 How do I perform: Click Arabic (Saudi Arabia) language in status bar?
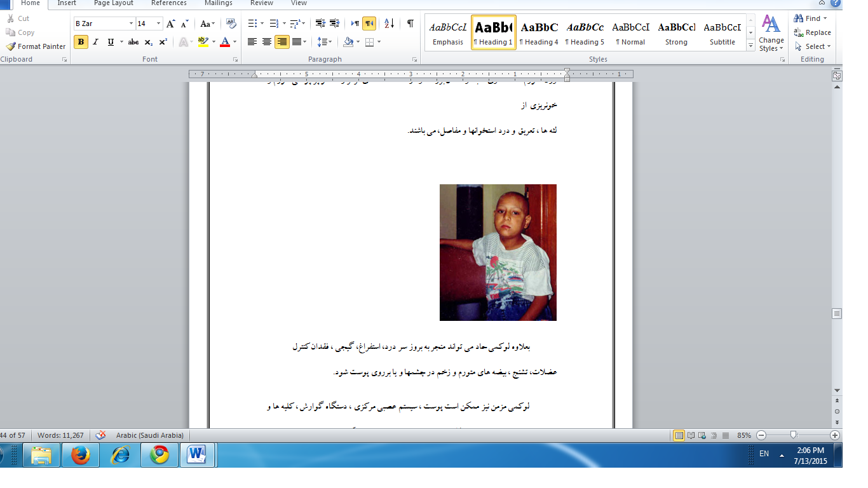tap(150, 435)
